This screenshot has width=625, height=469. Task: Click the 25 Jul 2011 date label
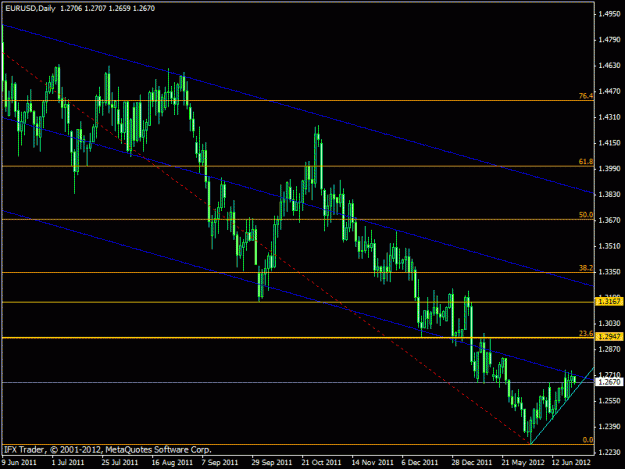[x=120, y=462]
